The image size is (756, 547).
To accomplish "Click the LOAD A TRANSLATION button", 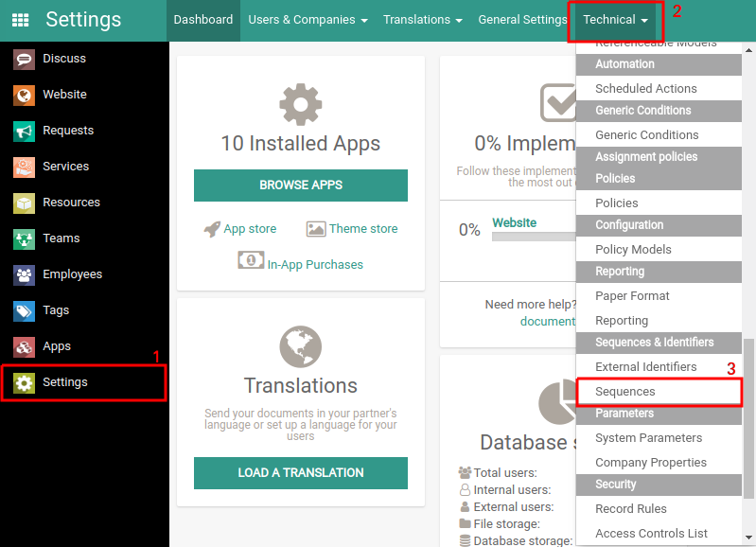I will tap(300, 473).
